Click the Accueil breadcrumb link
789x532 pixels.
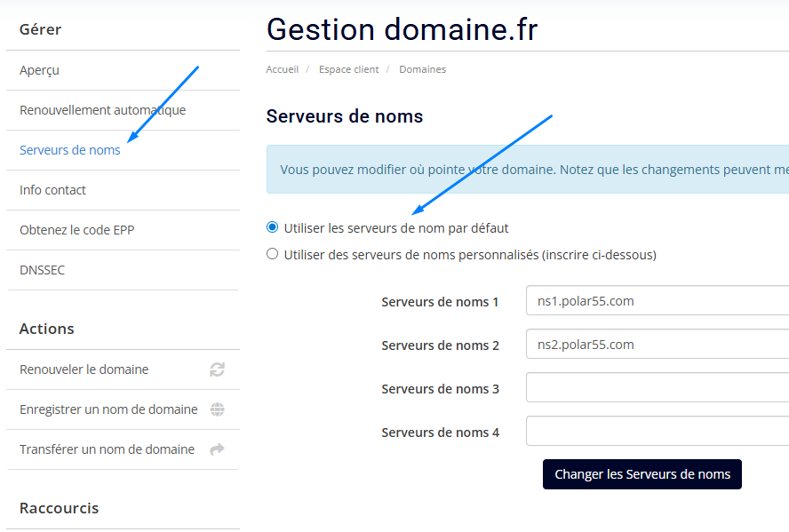tap(283, 69)
